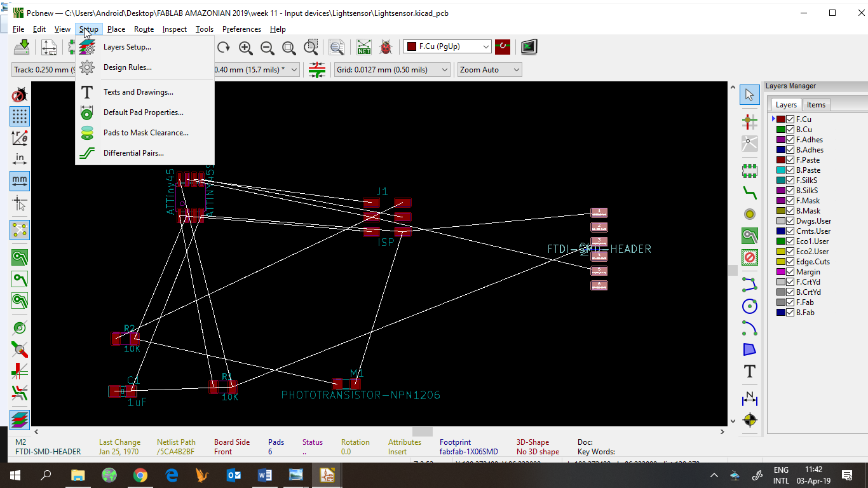Viewport: 868px width, 488px height.
Task: Save the board with the toolbar icon
Action: 22,47
